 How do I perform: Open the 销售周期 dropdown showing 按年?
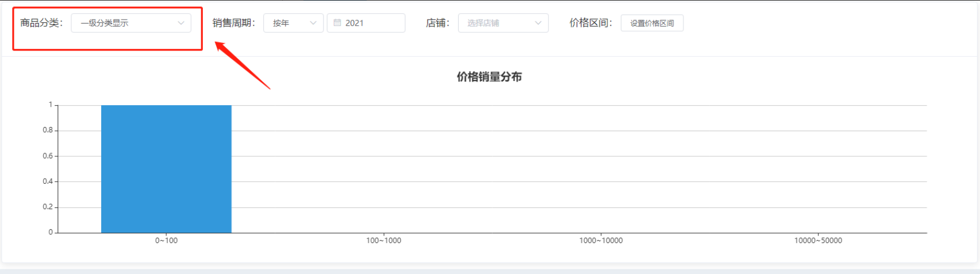(x=293, y=23)
